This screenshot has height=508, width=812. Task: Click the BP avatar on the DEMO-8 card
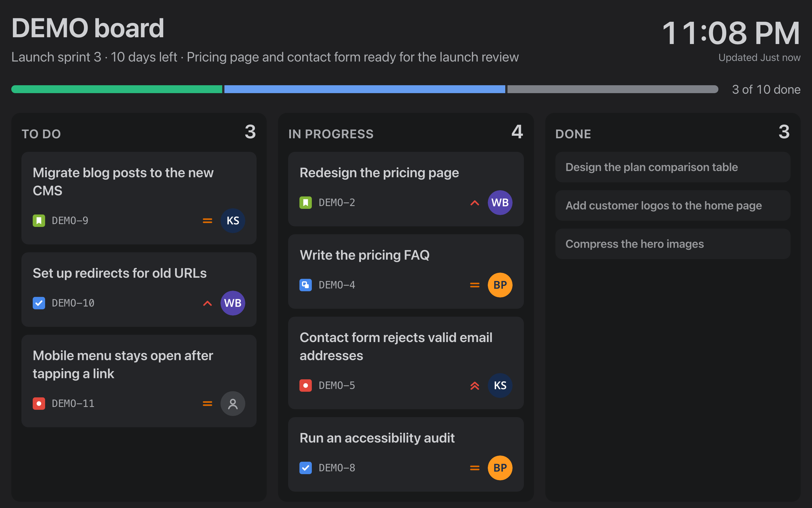point(500,468)
